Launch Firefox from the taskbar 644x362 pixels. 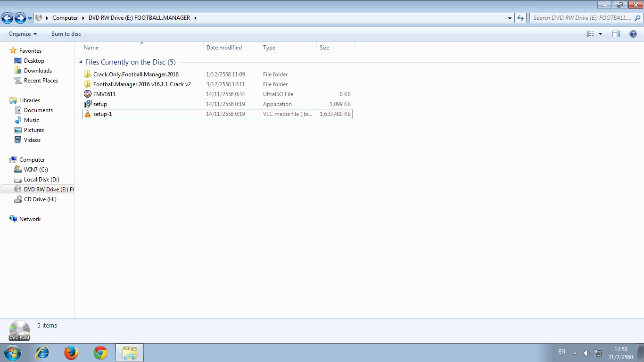(71, 353)
